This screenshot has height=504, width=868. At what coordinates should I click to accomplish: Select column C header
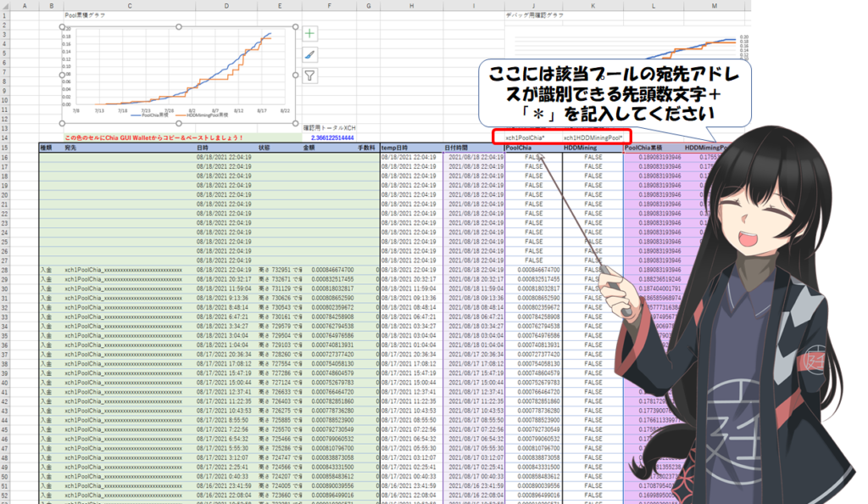(130, 6)
